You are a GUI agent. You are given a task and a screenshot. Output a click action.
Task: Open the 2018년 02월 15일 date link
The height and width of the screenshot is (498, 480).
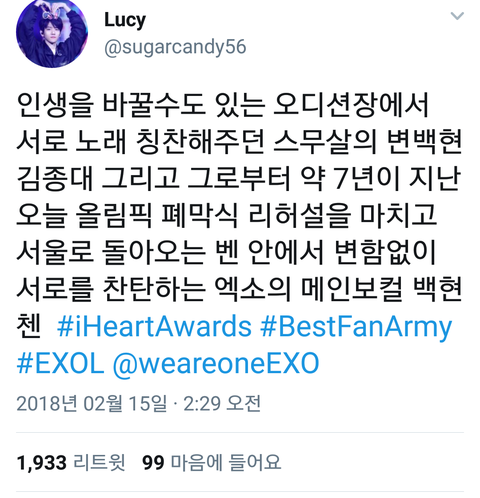pos(91,403)
